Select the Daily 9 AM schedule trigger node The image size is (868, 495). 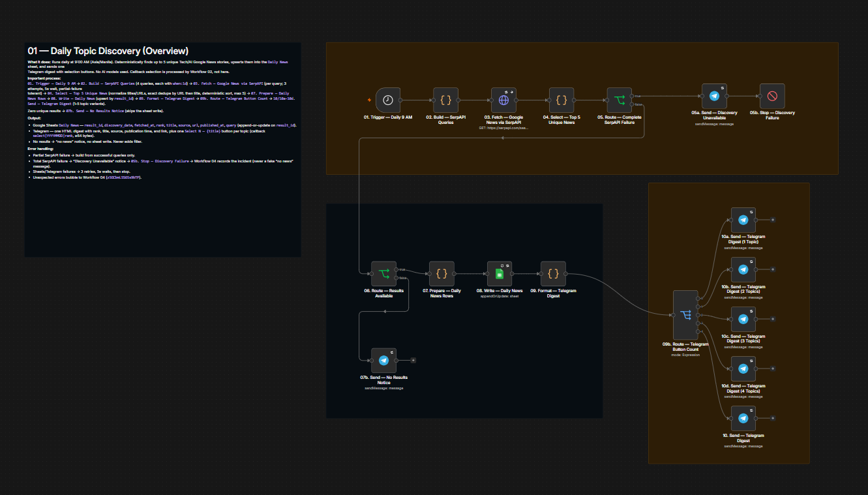point(388,100)
